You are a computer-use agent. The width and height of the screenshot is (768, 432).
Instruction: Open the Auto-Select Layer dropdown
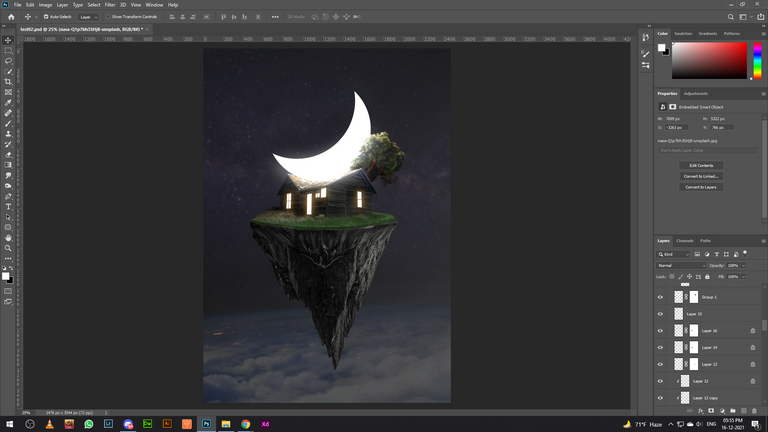click(89, 17)
